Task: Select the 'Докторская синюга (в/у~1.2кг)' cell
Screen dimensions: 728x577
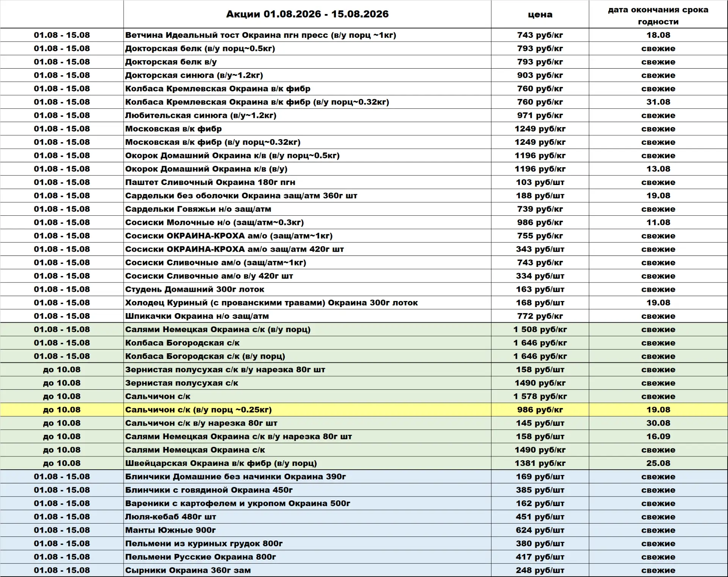Action: click(307, 75)
